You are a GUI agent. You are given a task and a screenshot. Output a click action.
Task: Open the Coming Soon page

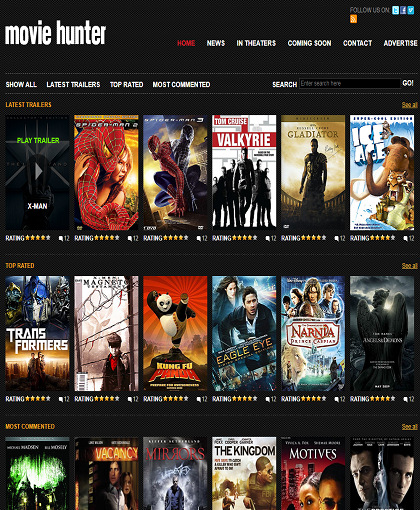click(x=309, y=43)
